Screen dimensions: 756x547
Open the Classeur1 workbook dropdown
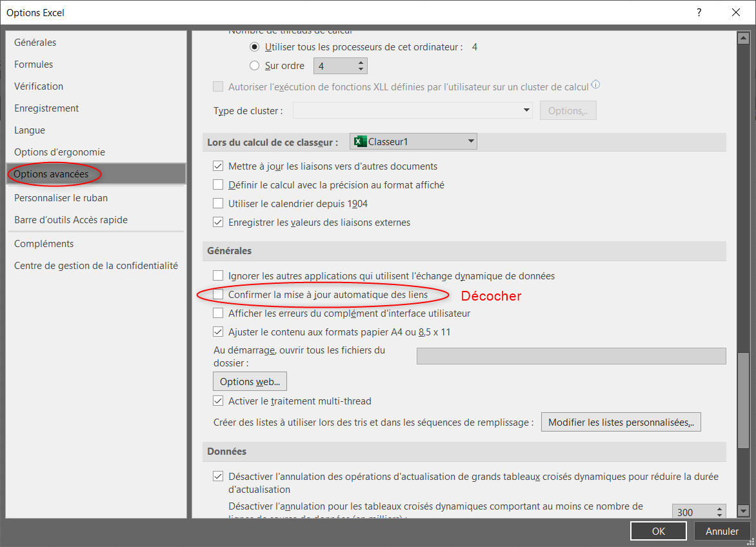pos(413,142)
